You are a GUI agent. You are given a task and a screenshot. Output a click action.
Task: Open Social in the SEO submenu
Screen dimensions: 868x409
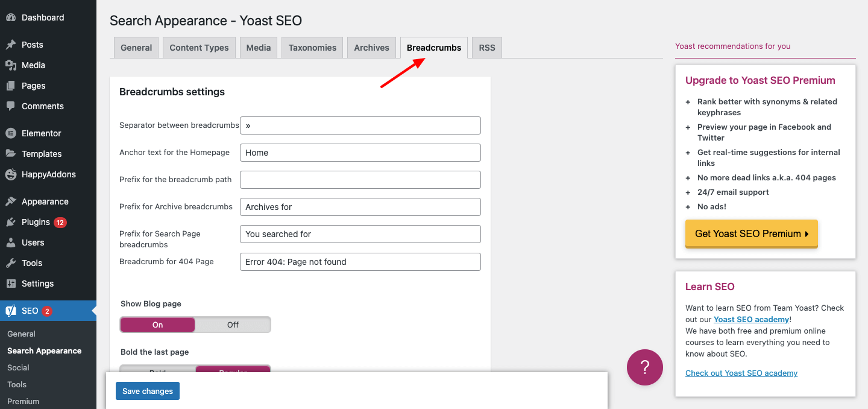18,367
